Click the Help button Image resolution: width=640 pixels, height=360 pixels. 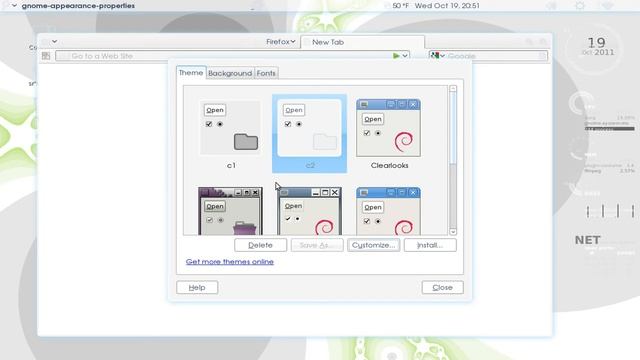[x=197, y=287]
